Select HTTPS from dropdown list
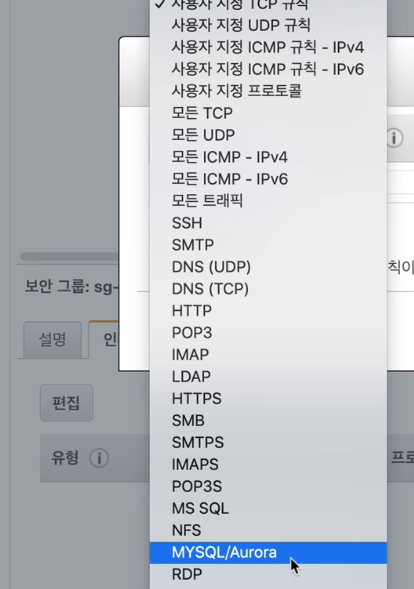This screenshot has width=414, height=589. (x=268, y=399)
